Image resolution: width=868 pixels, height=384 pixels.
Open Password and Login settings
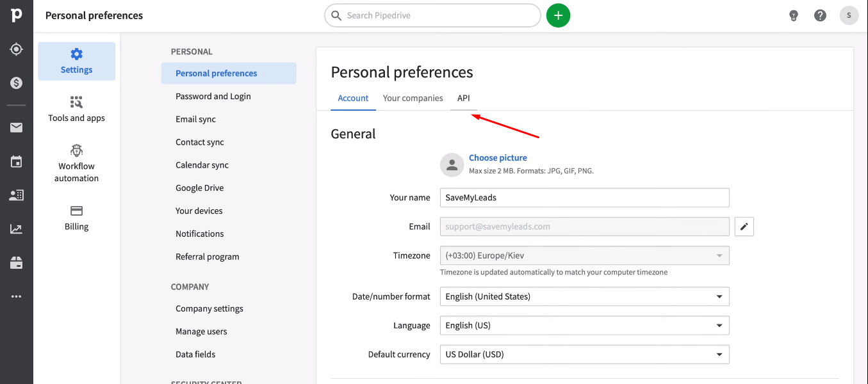click(x=213, y=96)
